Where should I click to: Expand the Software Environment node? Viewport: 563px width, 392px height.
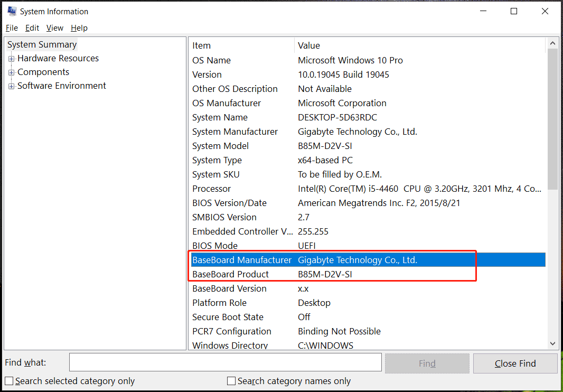click(x=12, y=86)
